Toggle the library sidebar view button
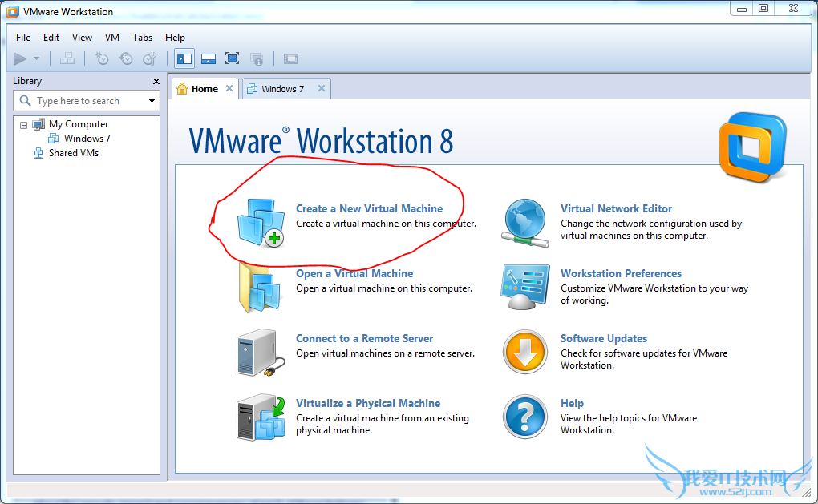 pos(184,58)
